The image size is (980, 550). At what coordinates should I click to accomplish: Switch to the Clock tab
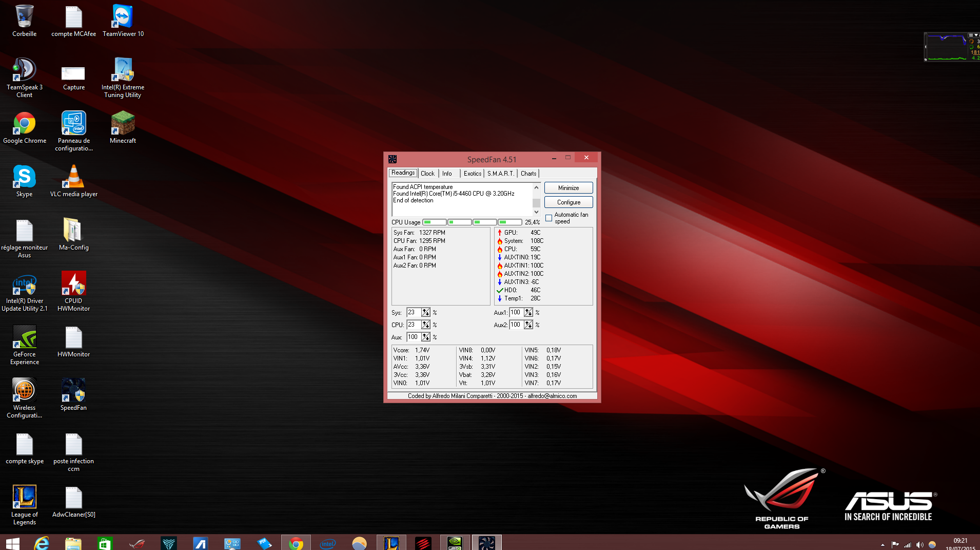427,174
